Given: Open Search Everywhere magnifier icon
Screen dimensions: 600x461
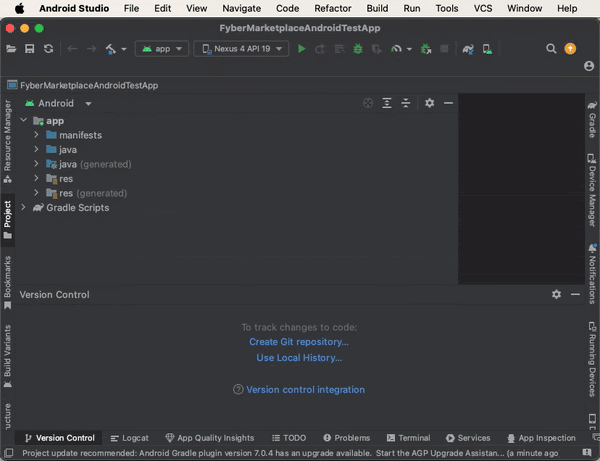Looking at the screenshot, I should [551, 49].
